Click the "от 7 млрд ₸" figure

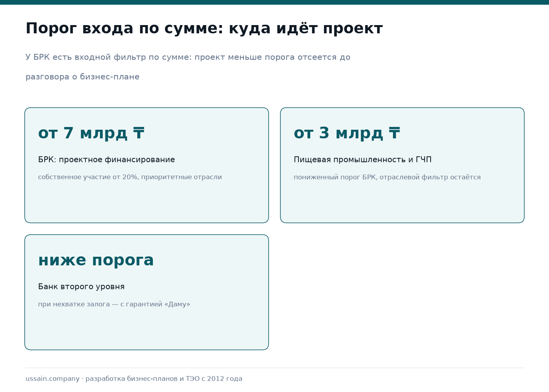pos(91,133)
